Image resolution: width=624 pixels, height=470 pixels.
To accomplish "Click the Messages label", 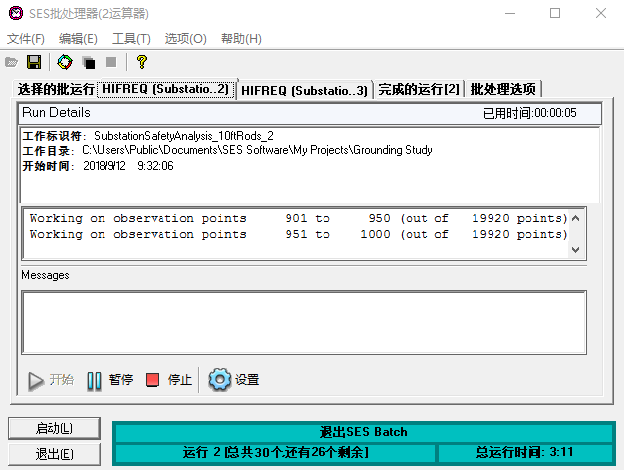I will pos(45,275).
